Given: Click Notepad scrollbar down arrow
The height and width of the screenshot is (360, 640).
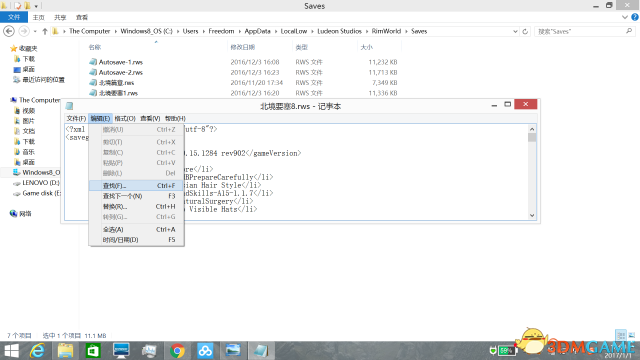Looking at the screenshot, I should coord(532,216).
